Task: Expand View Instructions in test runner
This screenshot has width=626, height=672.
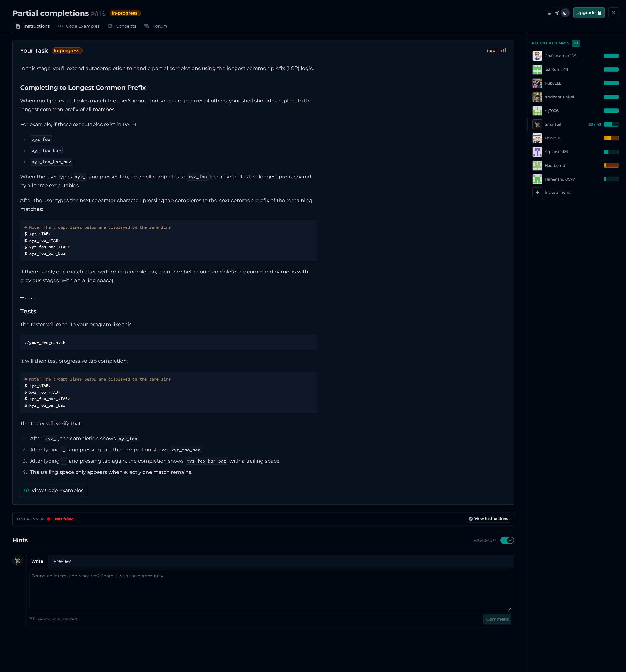Action: pyautogui.click(x=488, y=518)
